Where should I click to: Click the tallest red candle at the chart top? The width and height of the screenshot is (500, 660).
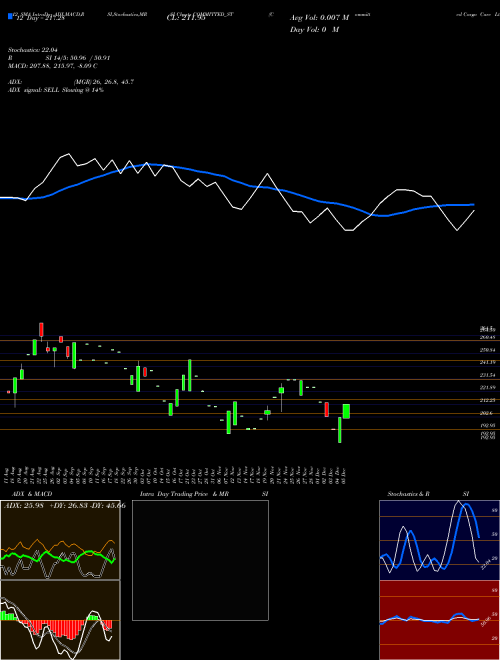pos(41,330)
